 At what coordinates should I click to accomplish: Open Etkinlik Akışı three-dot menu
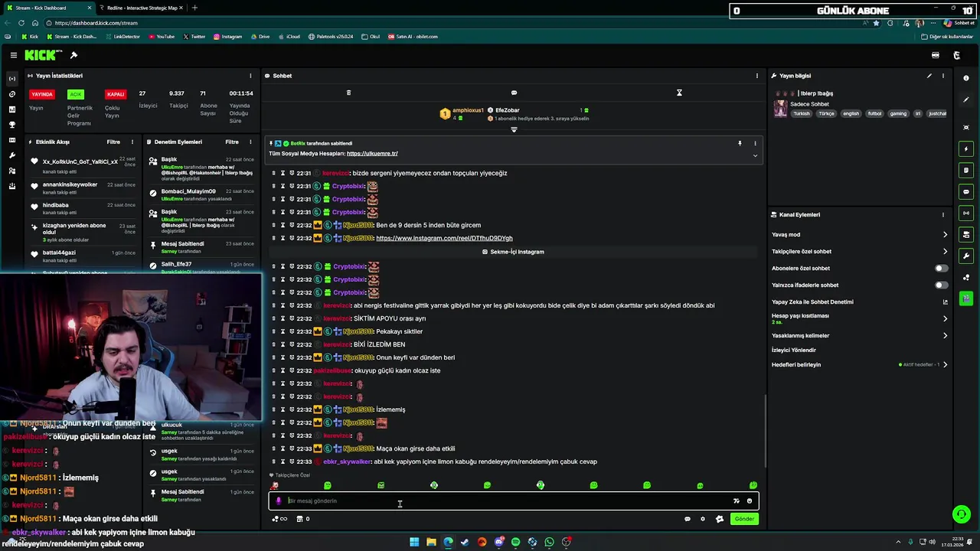click(132, 142)
